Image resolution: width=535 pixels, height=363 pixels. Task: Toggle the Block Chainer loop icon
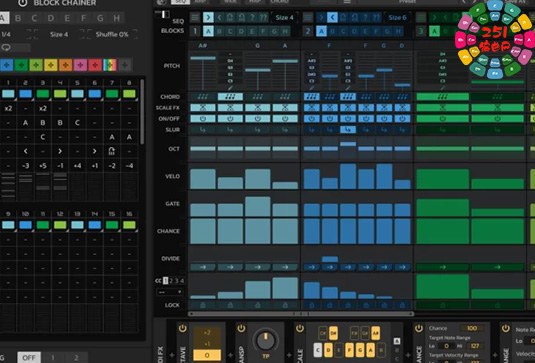6,47
